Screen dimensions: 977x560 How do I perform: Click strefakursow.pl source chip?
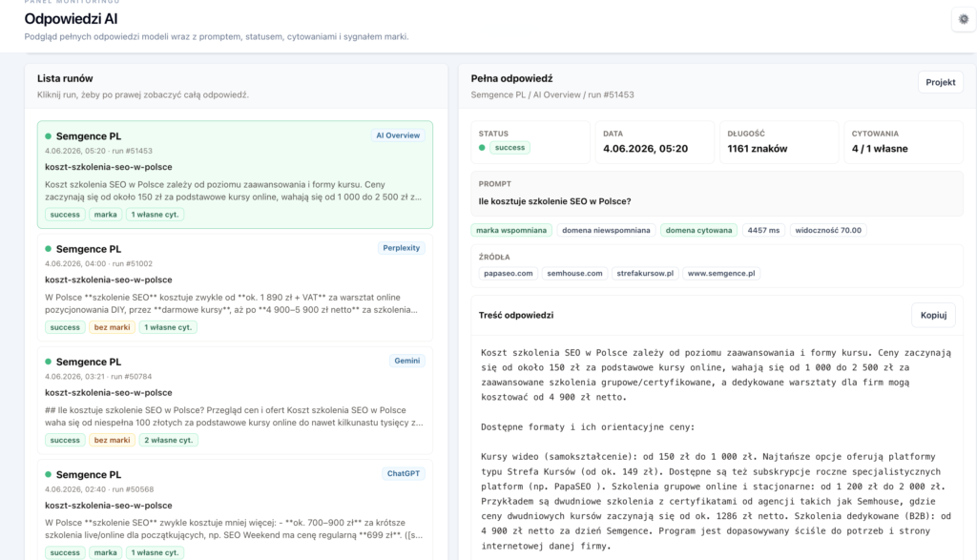tap(645, 274)
